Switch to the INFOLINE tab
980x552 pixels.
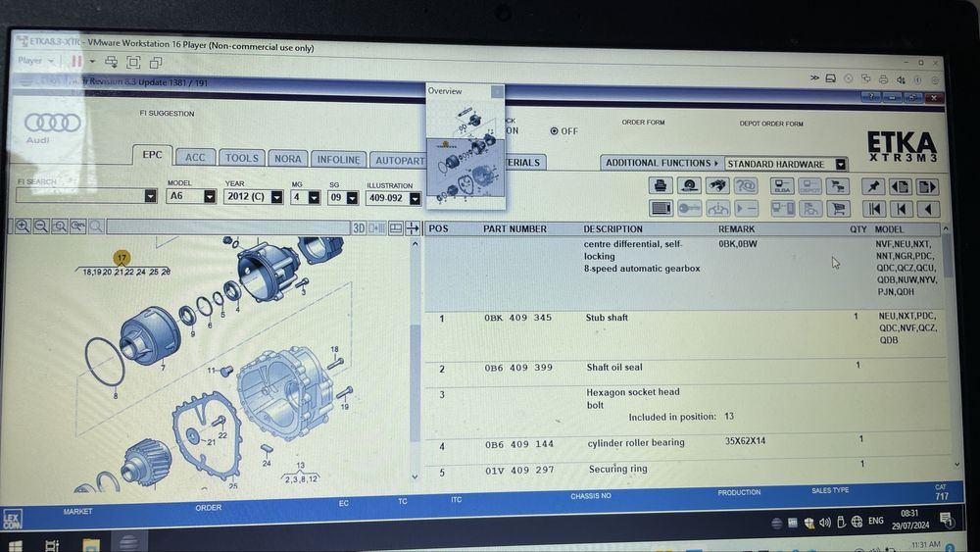[x=338, y=160]
